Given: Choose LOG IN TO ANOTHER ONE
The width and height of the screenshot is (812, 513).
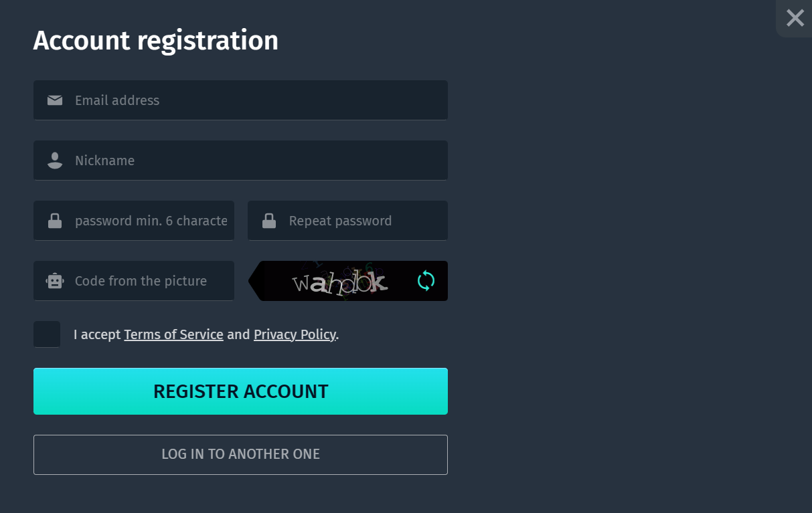Looking at the screenshot, I should coord(240,455).
